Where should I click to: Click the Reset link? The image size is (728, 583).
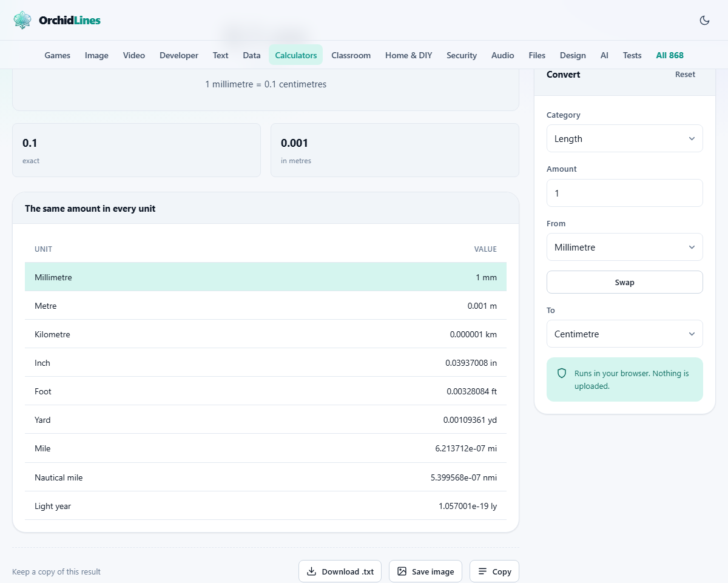[685, 74]
